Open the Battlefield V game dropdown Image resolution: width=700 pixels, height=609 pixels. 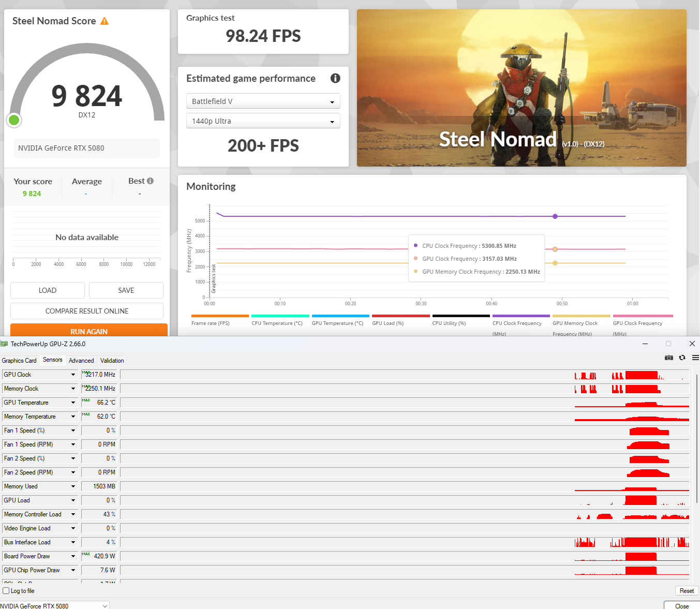coord(263,101)
